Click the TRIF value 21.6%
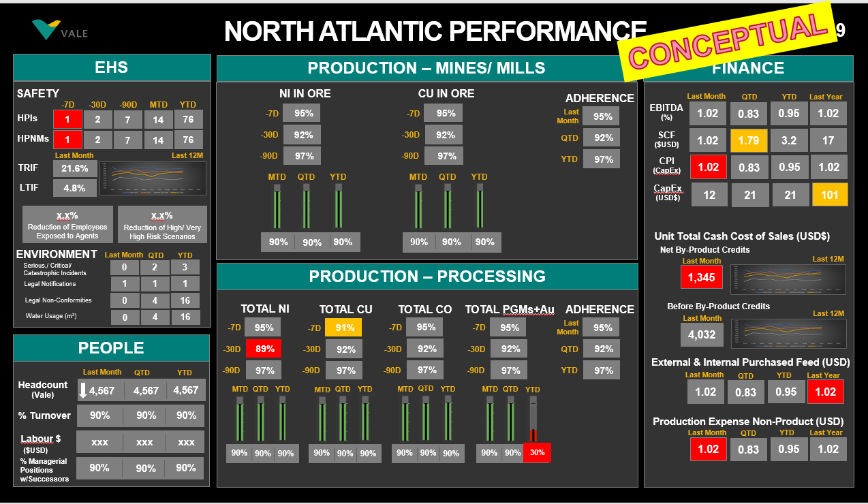 click(x=75, y=168)
